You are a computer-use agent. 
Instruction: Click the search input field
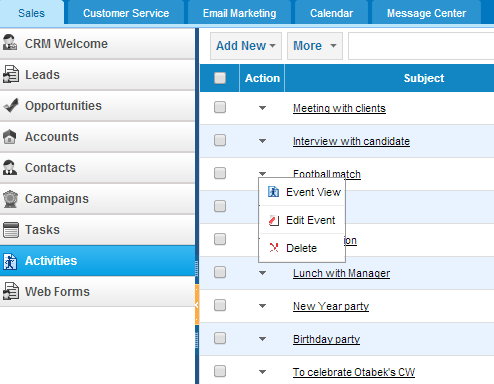click(x=421, y=46)
